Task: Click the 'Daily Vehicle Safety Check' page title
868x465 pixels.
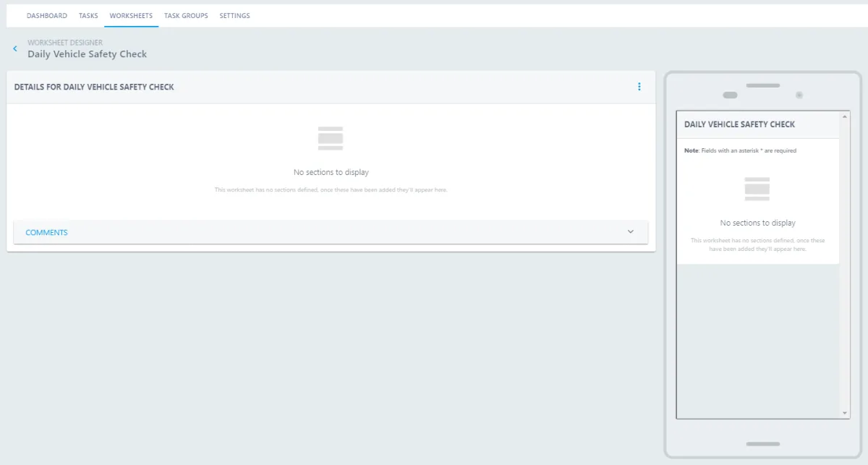Action: 87,54
